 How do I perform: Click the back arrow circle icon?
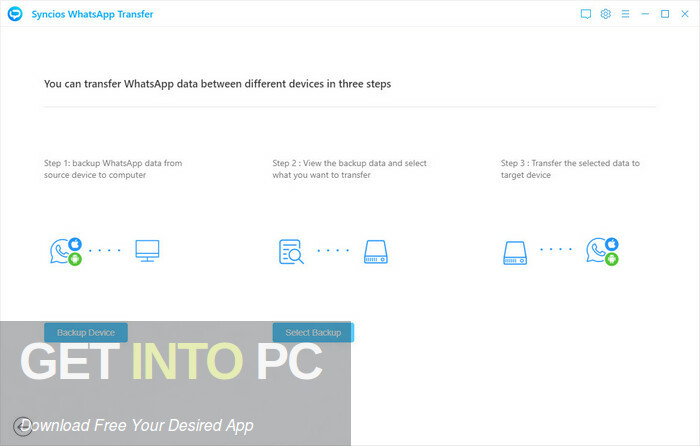(x=22, y=427)
